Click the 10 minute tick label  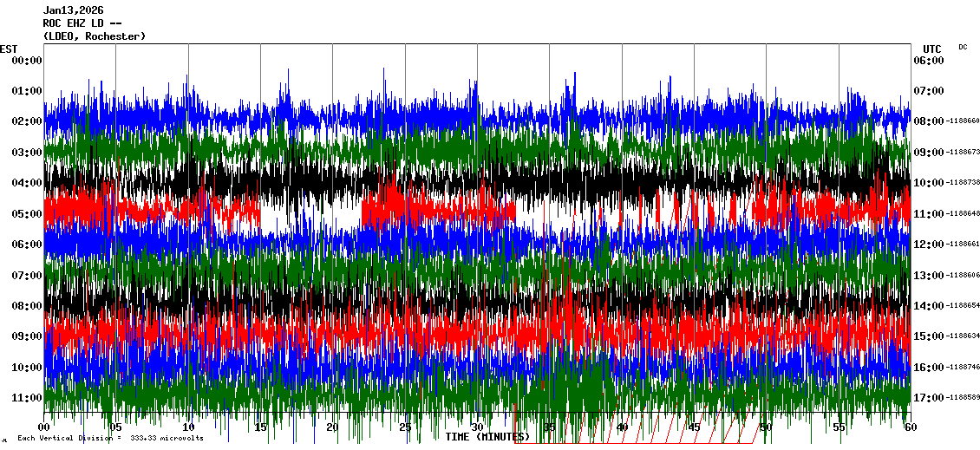[189, 428]
